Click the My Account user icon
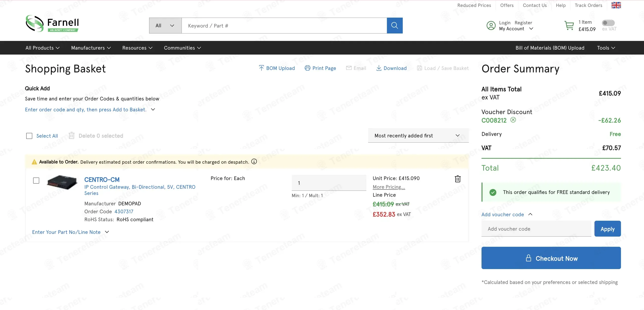 [x=491, y=26]
